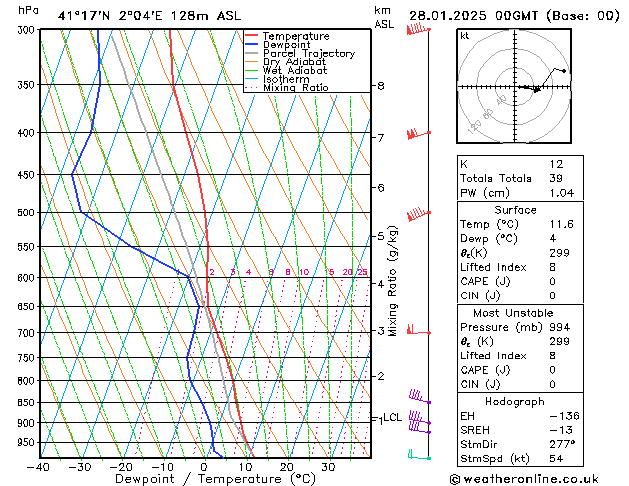Image resolution: width=629 pixels, height=486 pixels.
Task: Click the PW (cm) value 1.04
Action: tap(562, 193)
